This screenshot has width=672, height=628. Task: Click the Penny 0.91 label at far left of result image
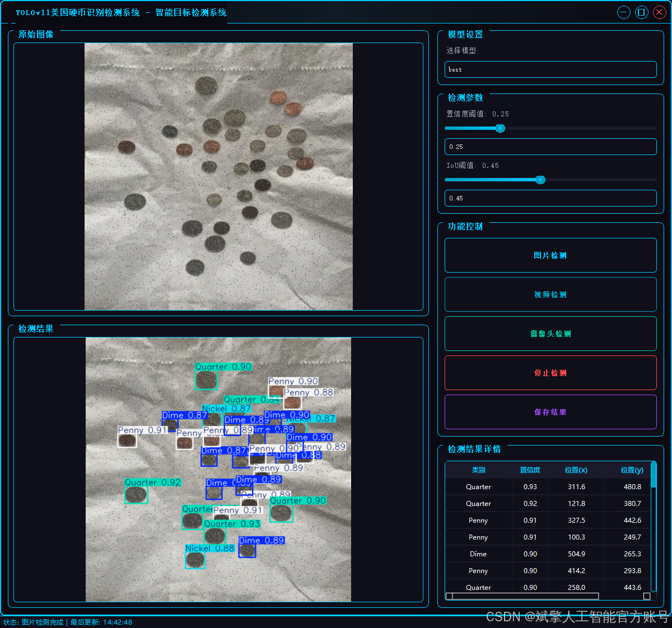(x=142, y=430)
